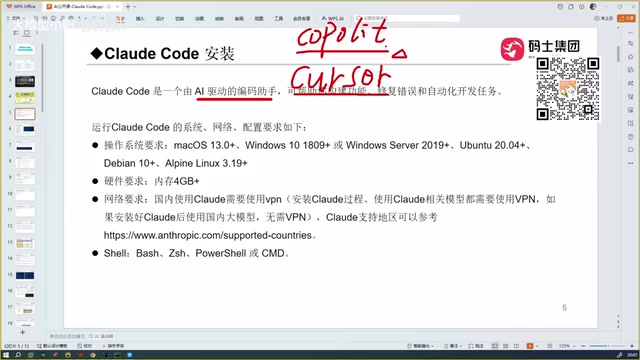The height and width of the screenshot is (360, 640).
Task: Open the 审阅 (Review) ribbon tab
Action: point(239,19)
